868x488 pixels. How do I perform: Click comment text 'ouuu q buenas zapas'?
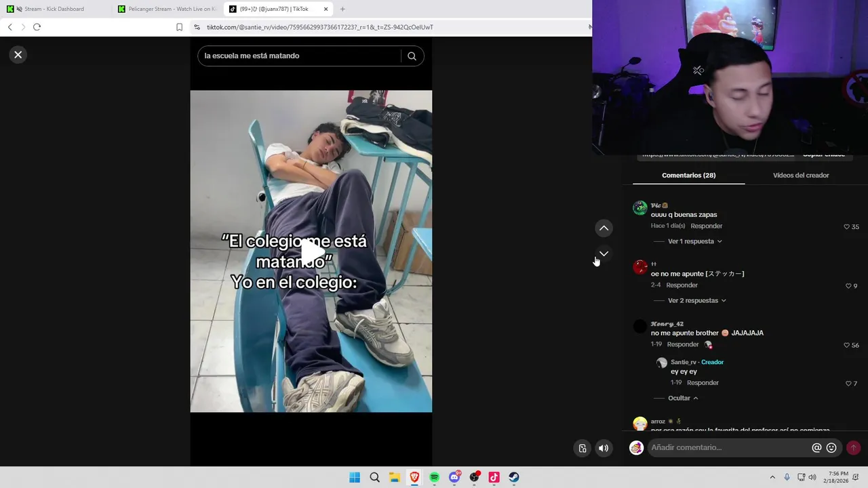(x=684, y=215)
